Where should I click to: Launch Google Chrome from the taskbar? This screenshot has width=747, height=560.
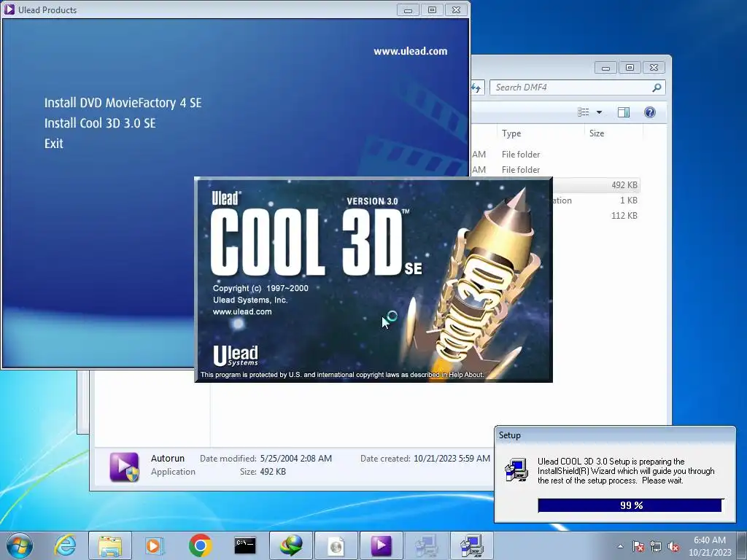(x=200, y=545)
